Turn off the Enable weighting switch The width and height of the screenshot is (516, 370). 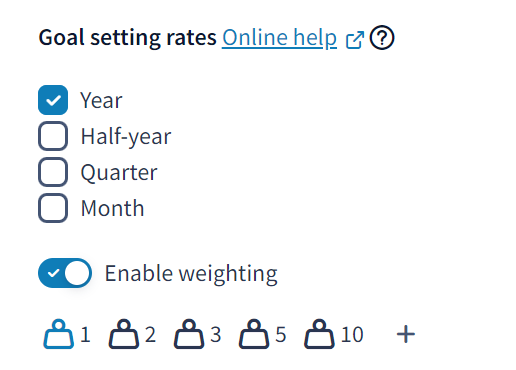(x=65, y=273)
